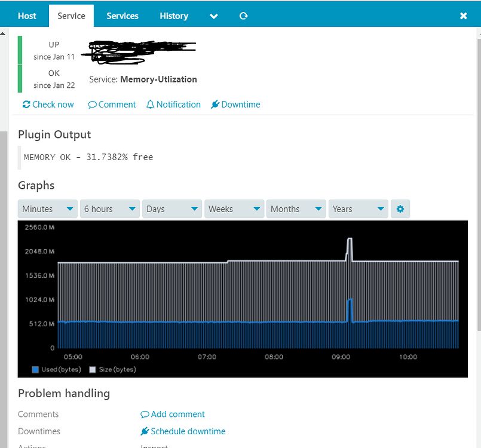Select the Plugin Output text area
The width and height of the screenshot is (481, 448).
coord(88,157)
